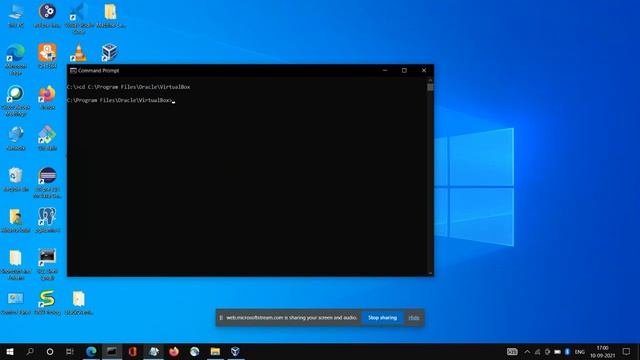Image resolution: width=640 pixels, height=360 pixels.
Task: Open the Windows Start menu
Action: (10, 351)
